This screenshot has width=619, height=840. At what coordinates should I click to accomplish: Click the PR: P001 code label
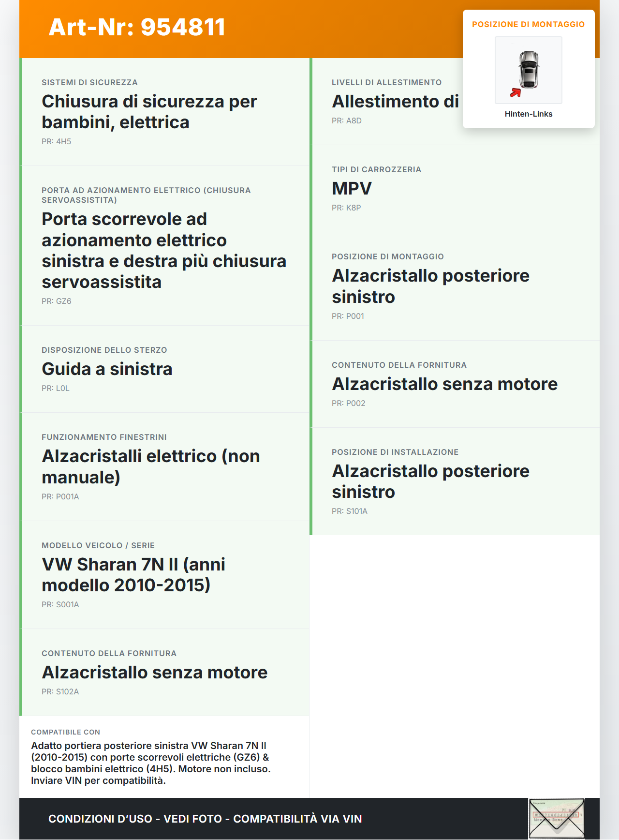click(x=348, y=316)
